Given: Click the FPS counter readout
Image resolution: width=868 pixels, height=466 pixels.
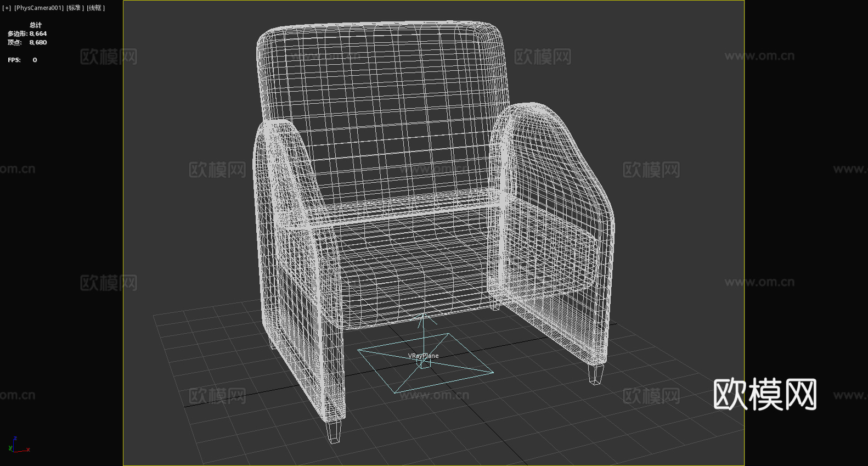Looking at the screenshot, I should pyautogui.click(x=22, y=60).
